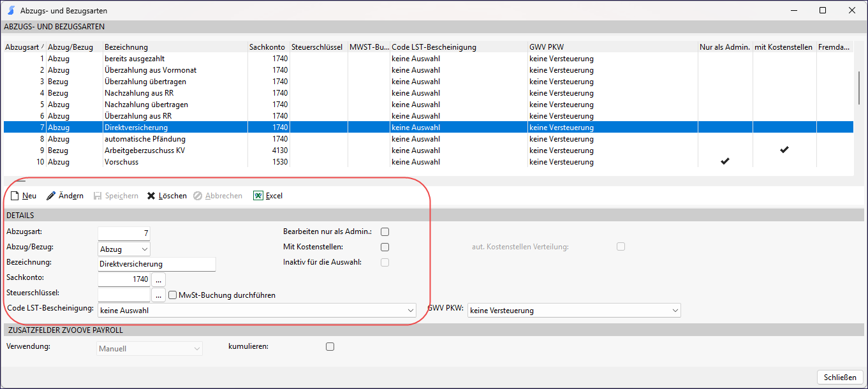
Task: Sort by the Abzugsart column header
Action: coord(25,47)
